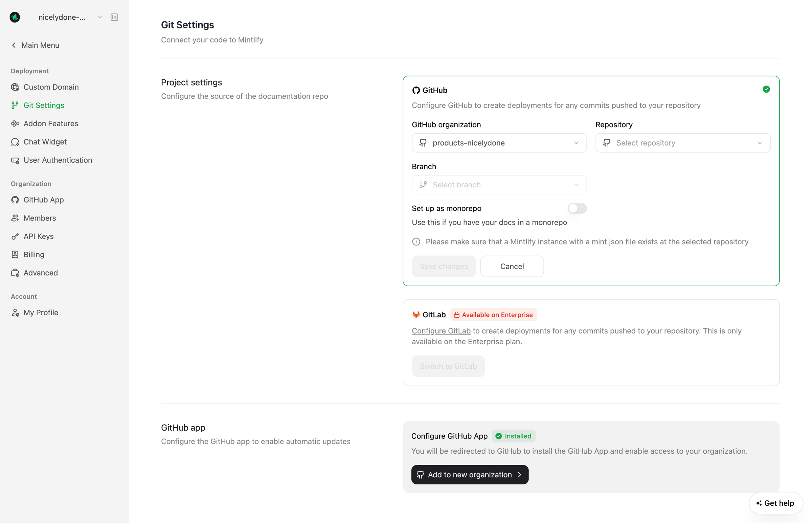Open the Select branch dropdown
The height and width of the screenshot is (523, 812).
499,185
